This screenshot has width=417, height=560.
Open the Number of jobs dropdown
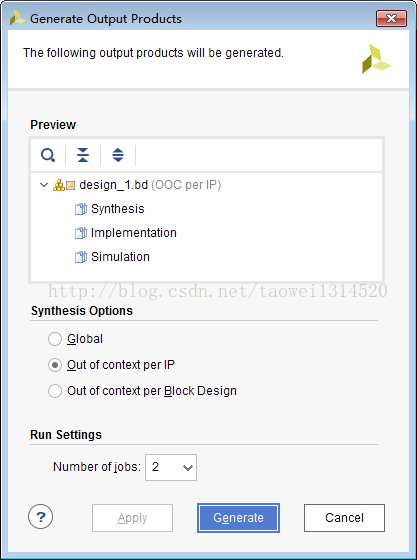point(171,467)
